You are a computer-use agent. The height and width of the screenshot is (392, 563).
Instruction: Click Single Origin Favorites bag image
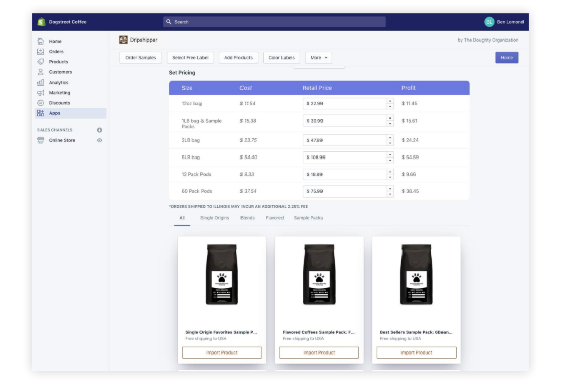(222, 275)
